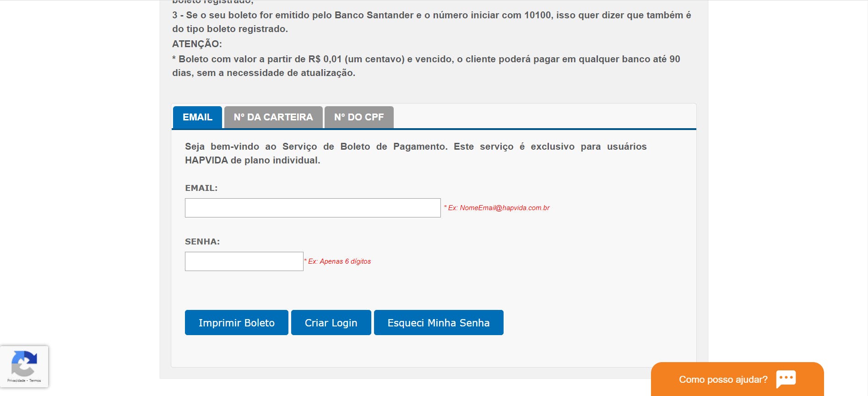The image size is (868, 396).
Task: Click the reCAPTCHA logo icon
Action: [24, 363]
